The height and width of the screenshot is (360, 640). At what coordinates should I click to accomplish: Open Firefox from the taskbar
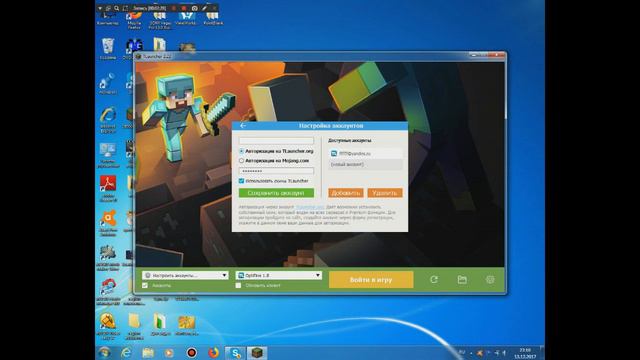click(213, 353)
